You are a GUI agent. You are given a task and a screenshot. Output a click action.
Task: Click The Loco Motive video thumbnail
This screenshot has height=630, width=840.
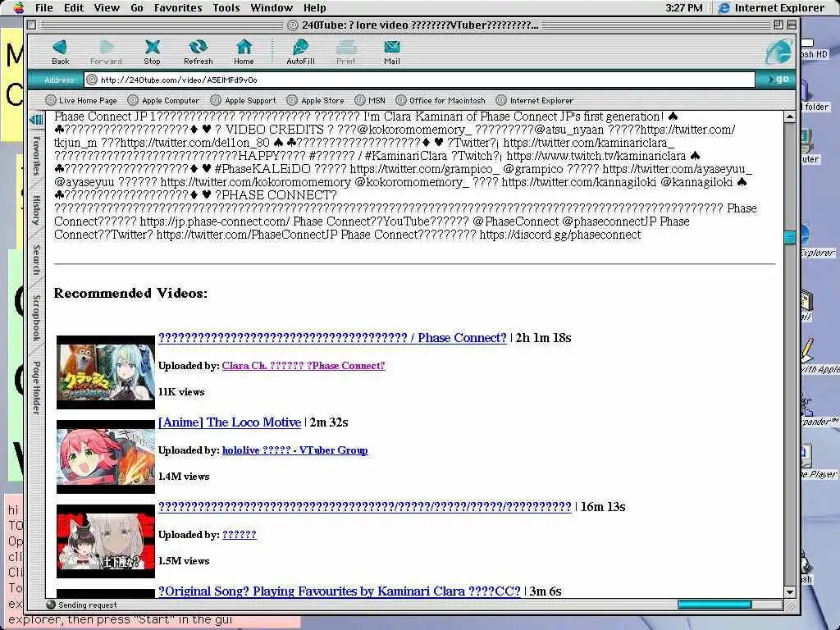(106, 457)
